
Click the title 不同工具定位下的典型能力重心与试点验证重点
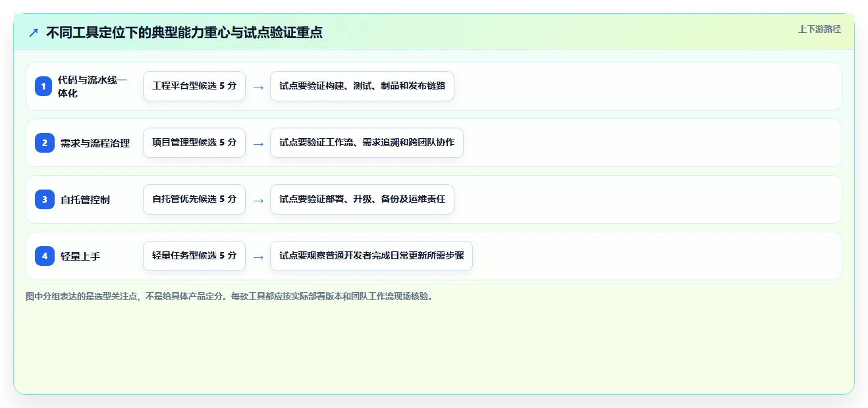[x=184, y=32]
